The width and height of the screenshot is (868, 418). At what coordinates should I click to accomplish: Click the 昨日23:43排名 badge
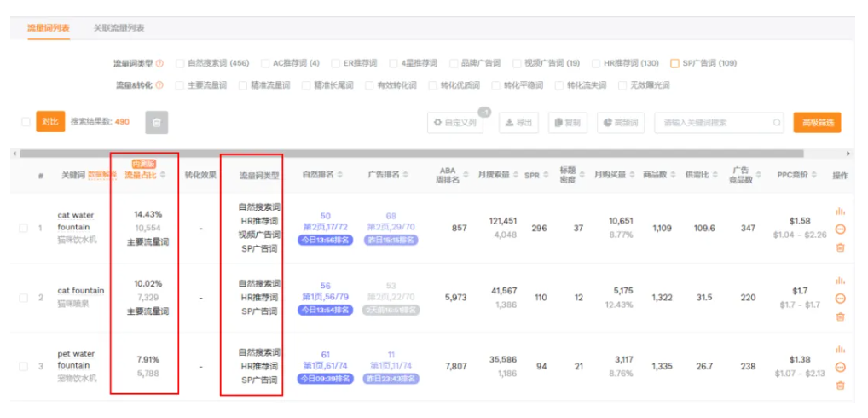pyautogui.click(x=392, y=379)
